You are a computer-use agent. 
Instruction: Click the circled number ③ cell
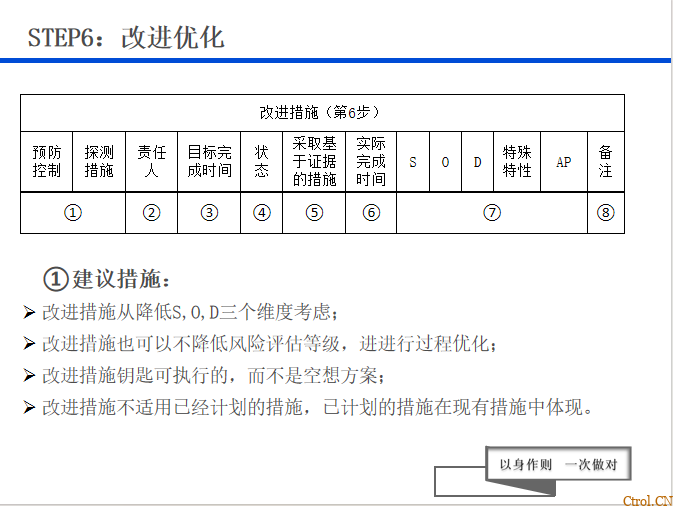coord(209,212)
